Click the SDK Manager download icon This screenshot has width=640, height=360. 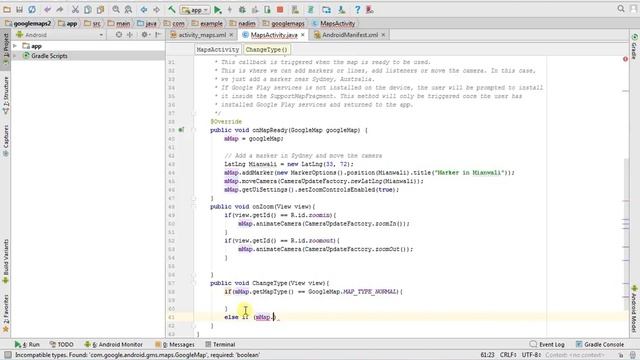pyautogui.click(x=342, y=9)
